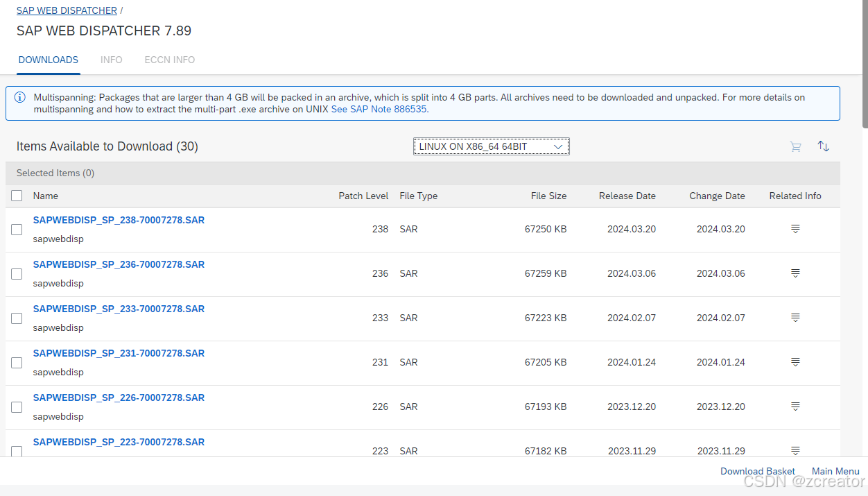Image resolution: width=868 pixels, height=496 pixels.
Task: Download SAPWEBDISP_SP_231-70007278.SAR
Action: pyautogui.click(x=119, y=353)
